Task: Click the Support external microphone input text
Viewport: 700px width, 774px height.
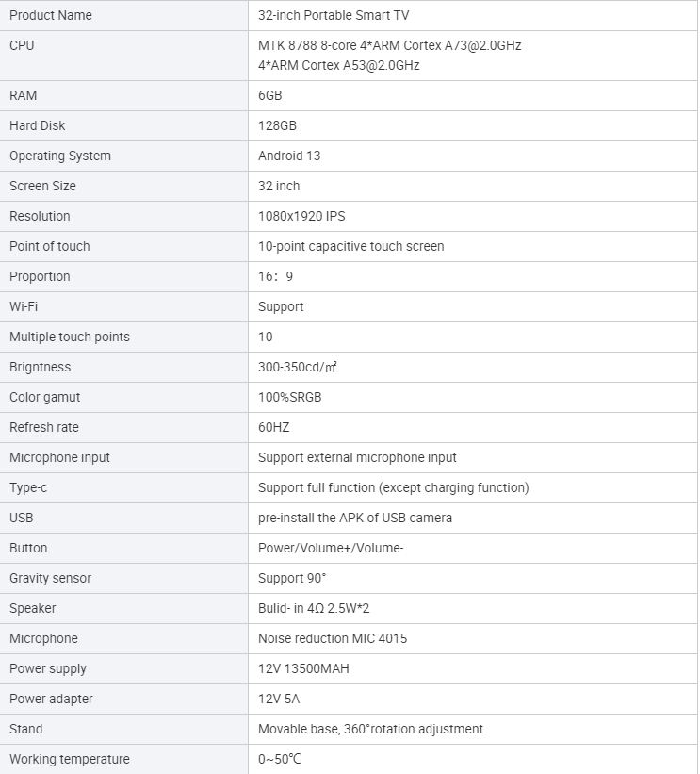Action: tap(357, 457)
